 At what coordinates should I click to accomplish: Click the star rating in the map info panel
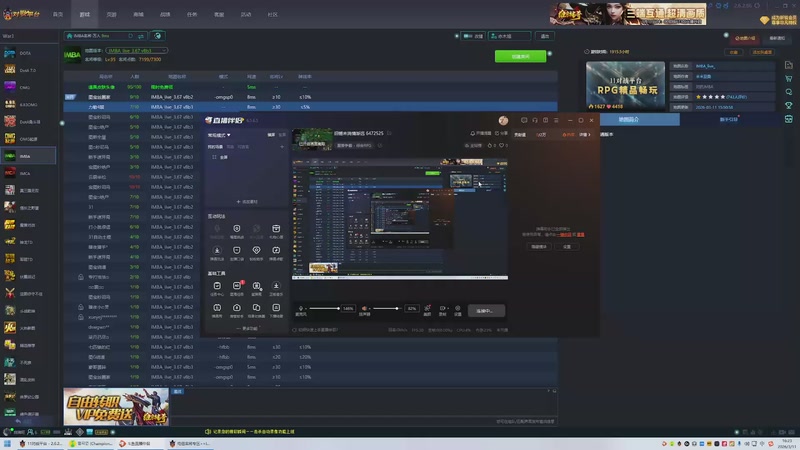710,96
